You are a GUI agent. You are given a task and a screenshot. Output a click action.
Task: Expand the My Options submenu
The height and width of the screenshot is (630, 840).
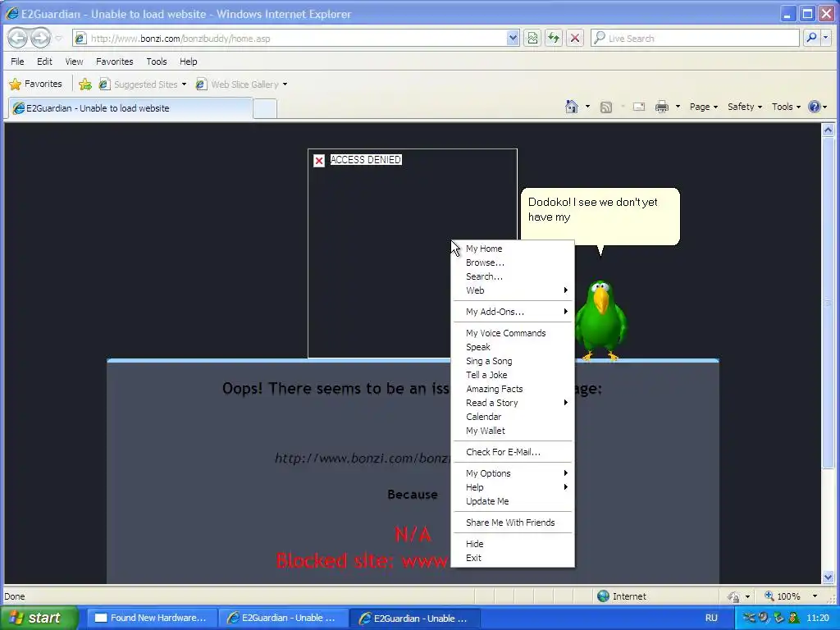(x=514, y=473)
